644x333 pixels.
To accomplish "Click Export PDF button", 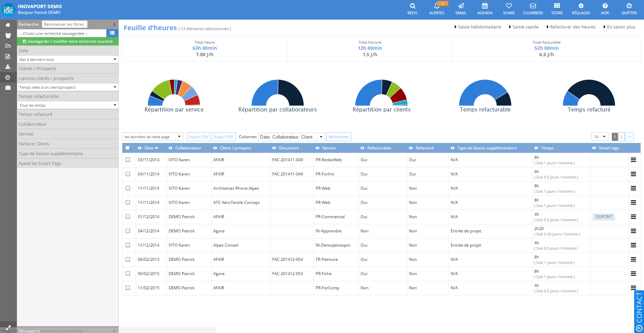I will (x=224, y=137).
